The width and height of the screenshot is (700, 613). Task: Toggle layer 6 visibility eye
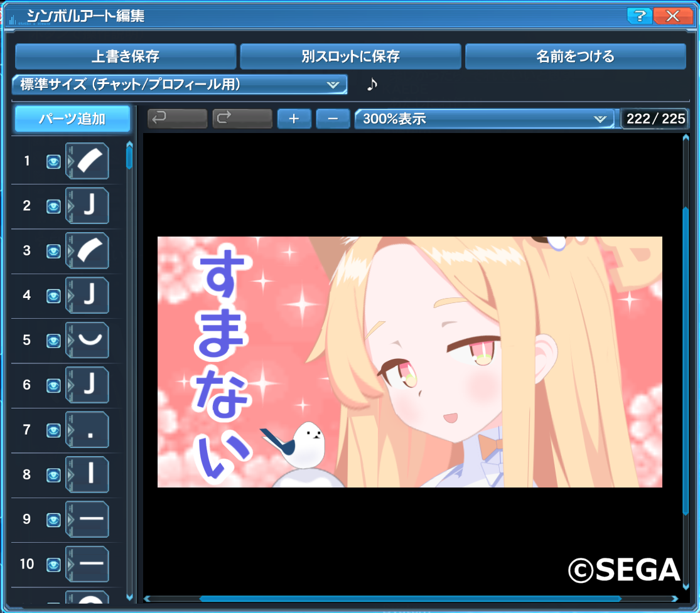(53, 386)
